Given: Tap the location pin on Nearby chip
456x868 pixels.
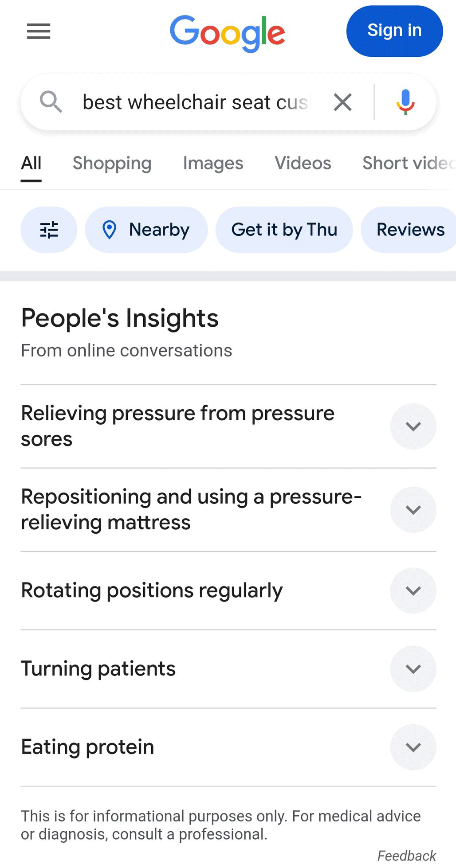Looking at the screenshot, I should 110,230.
